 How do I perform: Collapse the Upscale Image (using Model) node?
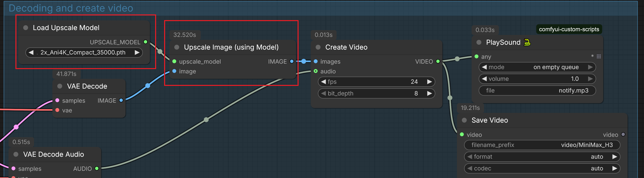[177, 47]
